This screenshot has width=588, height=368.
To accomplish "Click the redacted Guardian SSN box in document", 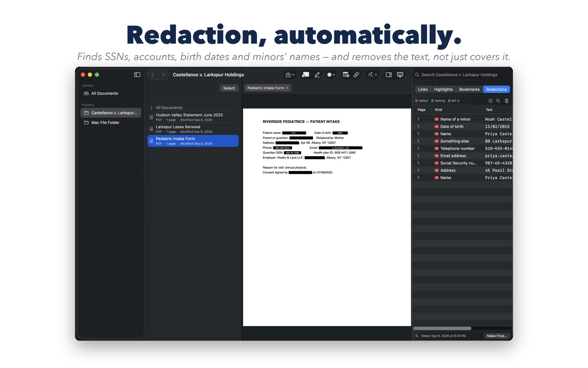I will [292, 153].
